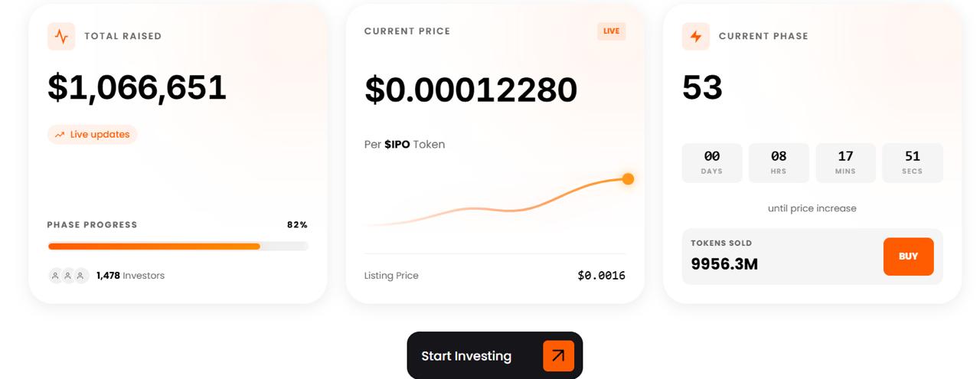This screenshot has width=980, height=379.
Task: Click the pulse icon beside Total Raised
Action: 61,36
